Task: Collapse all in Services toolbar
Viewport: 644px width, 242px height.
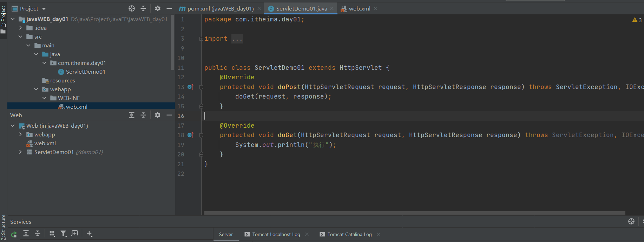Action: click(38, 234)
